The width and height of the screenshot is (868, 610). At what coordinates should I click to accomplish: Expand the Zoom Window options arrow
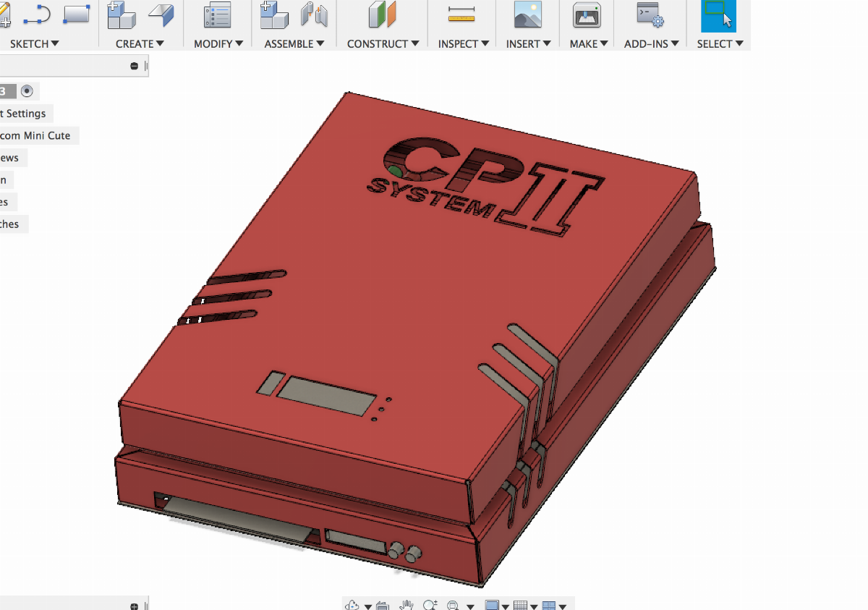[470, 606]
